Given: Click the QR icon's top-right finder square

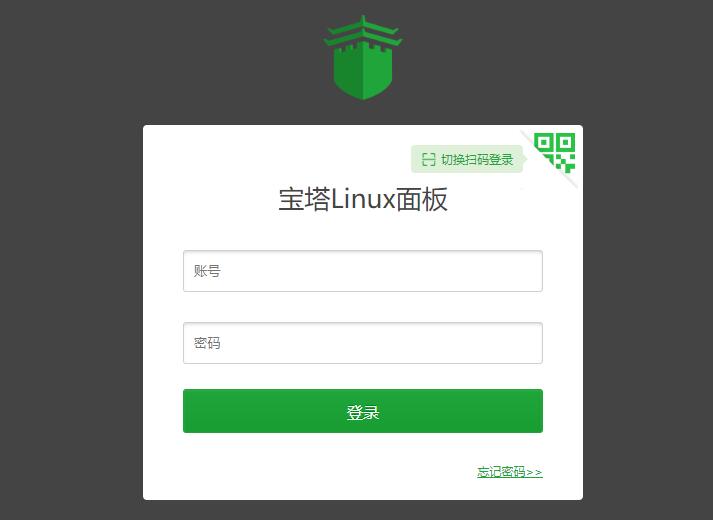Looking at the screenshot, I should [x=566, y=142].
